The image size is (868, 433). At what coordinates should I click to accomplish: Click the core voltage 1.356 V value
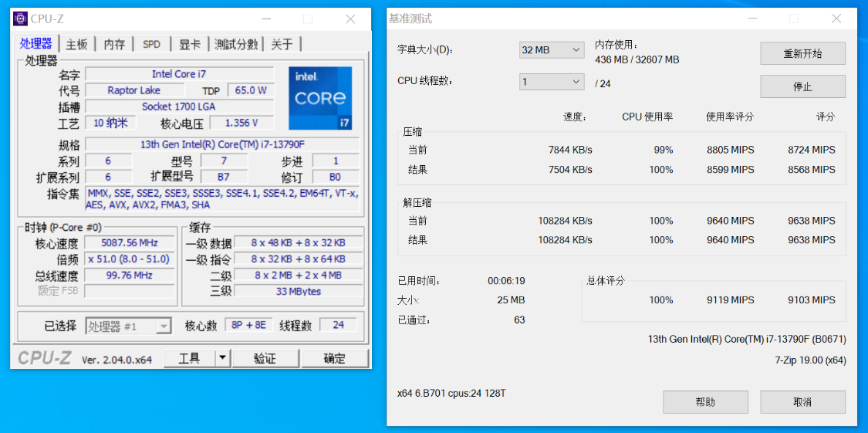(241, 123)
